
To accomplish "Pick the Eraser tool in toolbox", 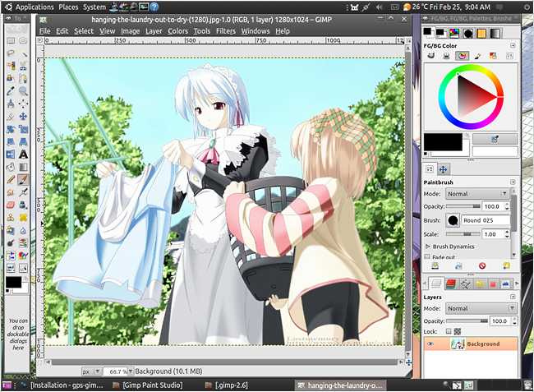I will point(11,203).
